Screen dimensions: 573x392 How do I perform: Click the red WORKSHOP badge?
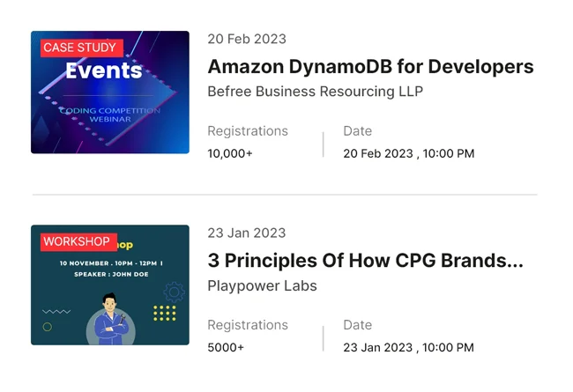(77, 241)
